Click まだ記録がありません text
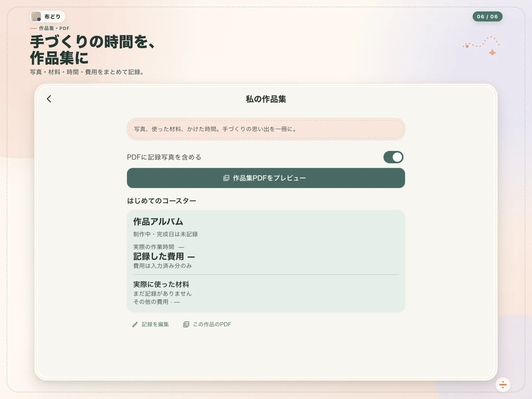Image resolution: width=532 pixels, height=399 pixels. (162, 293)
